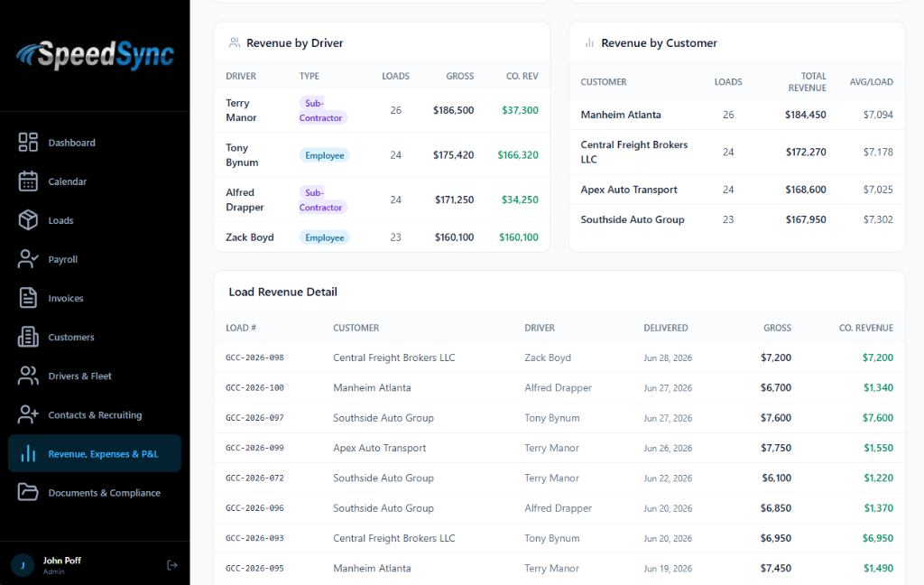
Task: Click the Invoices document icon
Action: tap(28, 298)
